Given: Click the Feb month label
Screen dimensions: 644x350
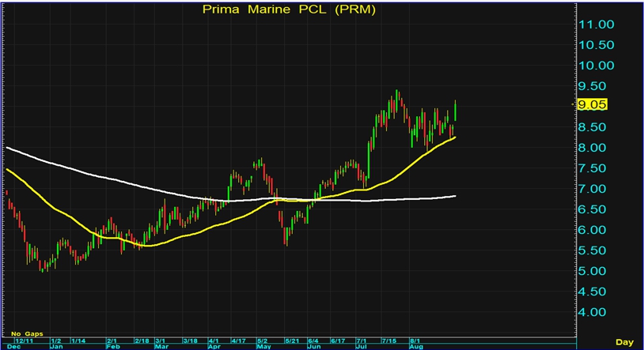Looking at the screenshot, I should [x=112, y=347].
